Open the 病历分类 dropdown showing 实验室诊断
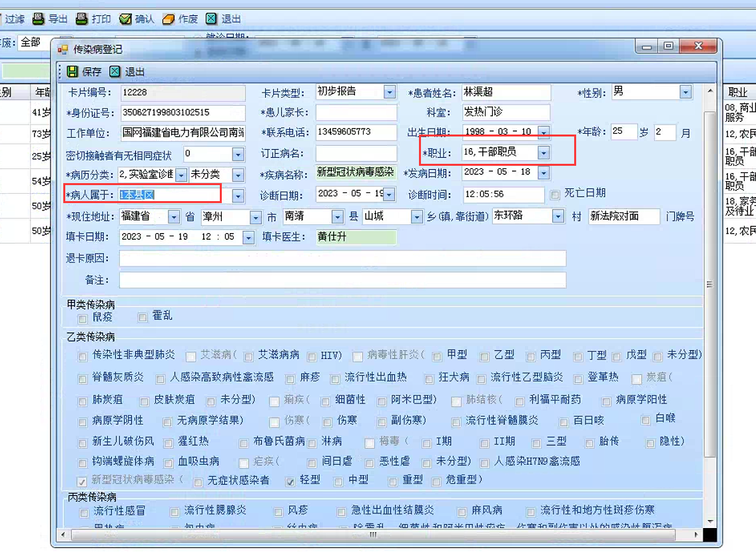Screen dimensions: 756x560 [x=181, y=175]
